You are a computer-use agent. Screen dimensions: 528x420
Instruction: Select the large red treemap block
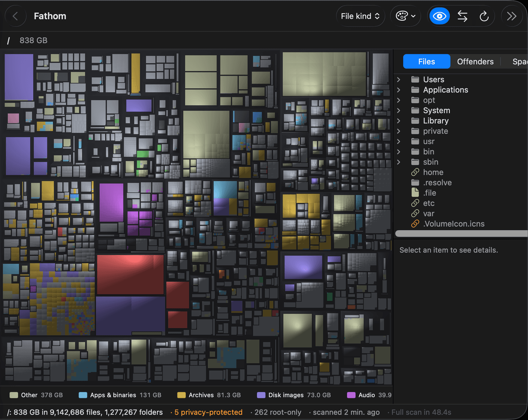click(x=130, y=274)
